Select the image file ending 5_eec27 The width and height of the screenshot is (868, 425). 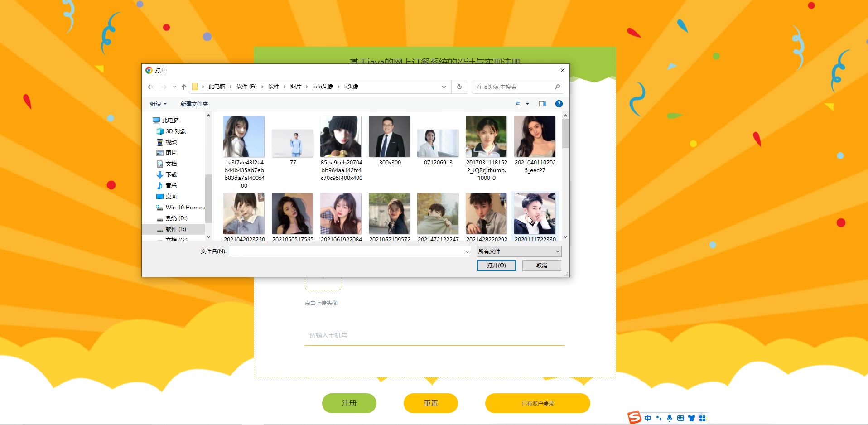click(x=535, y=144)
